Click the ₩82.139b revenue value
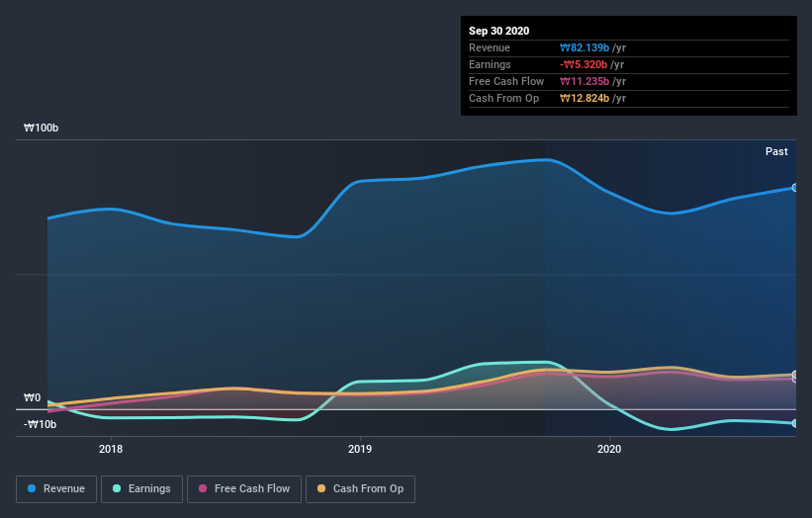The width and height of the screenshot is (812, 518). click(x=585, y=47)
